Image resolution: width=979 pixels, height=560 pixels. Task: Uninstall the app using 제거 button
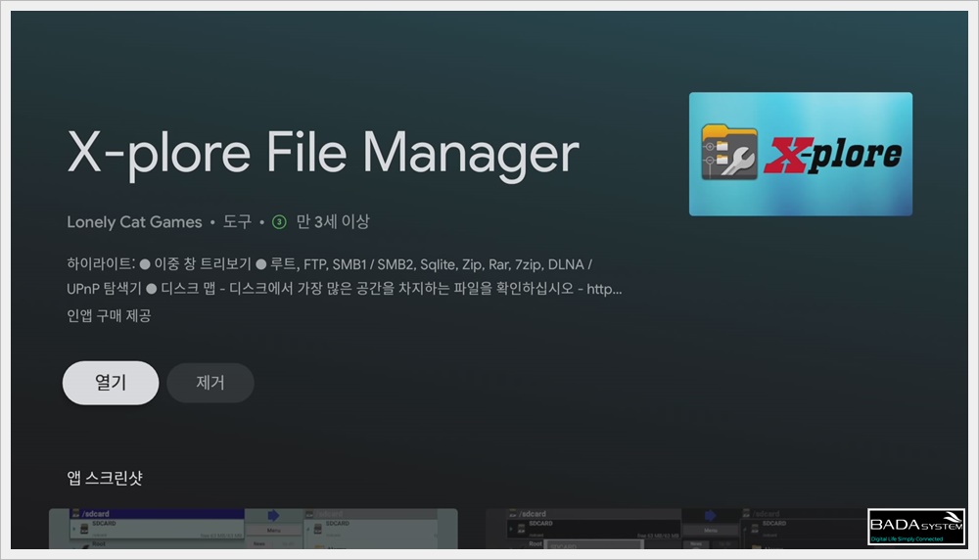tap(210, 383)
